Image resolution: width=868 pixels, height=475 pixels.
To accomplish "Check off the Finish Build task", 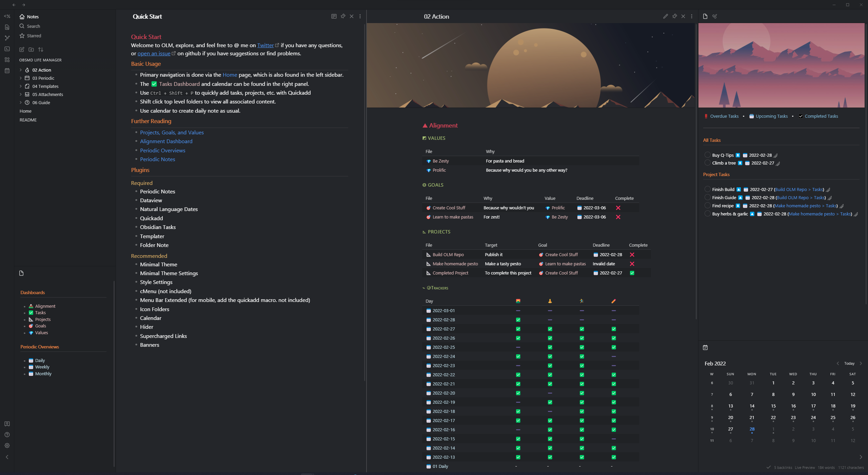I will (x=707, y=189).
